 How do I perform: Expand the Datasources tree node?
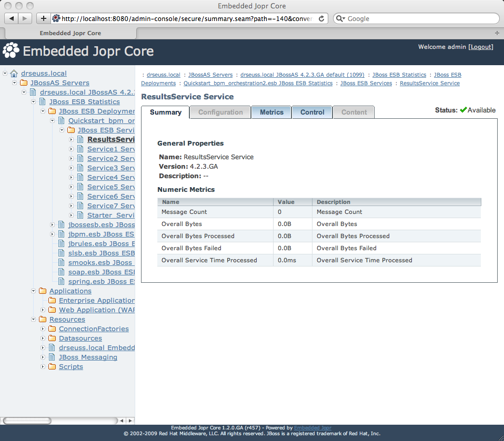(x=43, y=338)
